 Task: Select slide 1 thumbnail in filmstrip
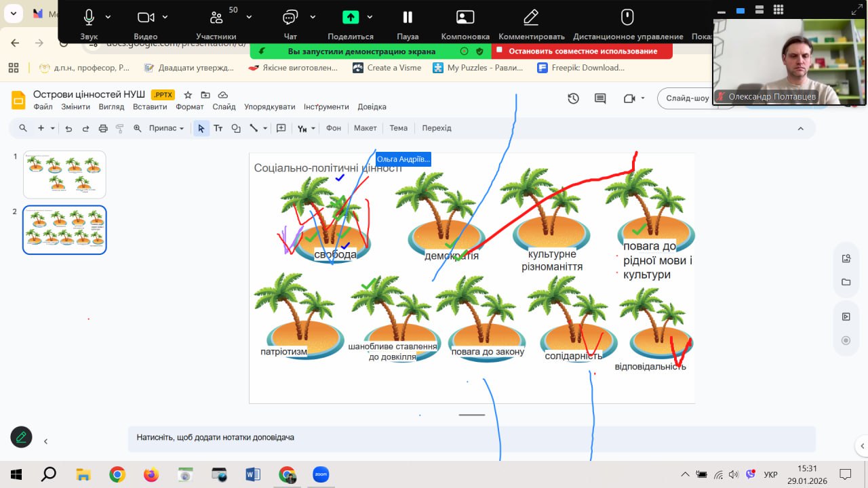click(x=64, y=174)
